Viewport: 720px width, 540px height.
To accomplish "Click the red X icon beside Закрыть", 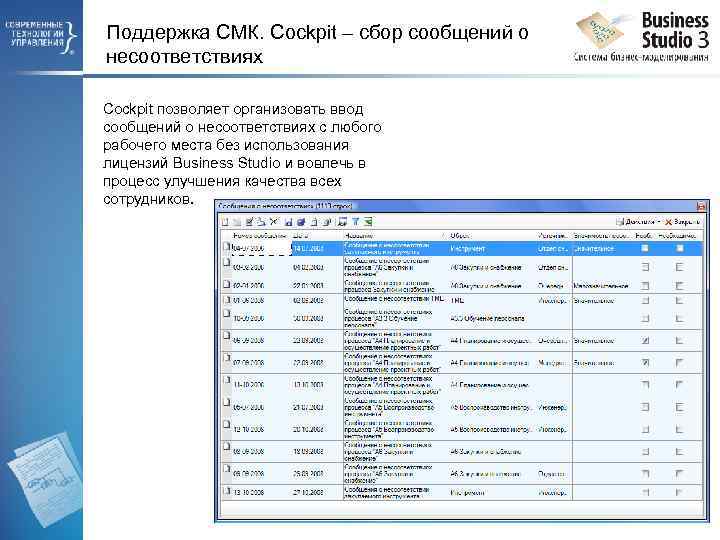I will 669,222.
